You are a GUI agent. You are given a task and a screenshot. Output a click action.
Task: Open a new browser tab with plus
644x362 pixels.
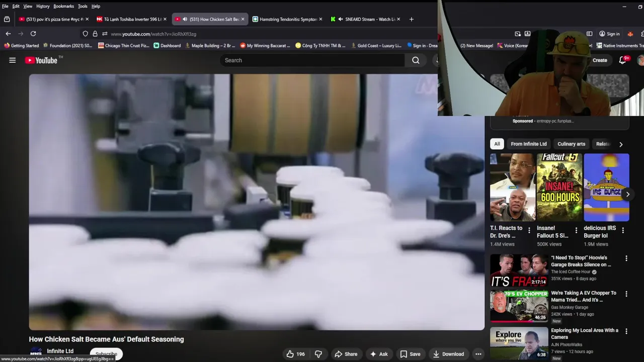point(411,19)
